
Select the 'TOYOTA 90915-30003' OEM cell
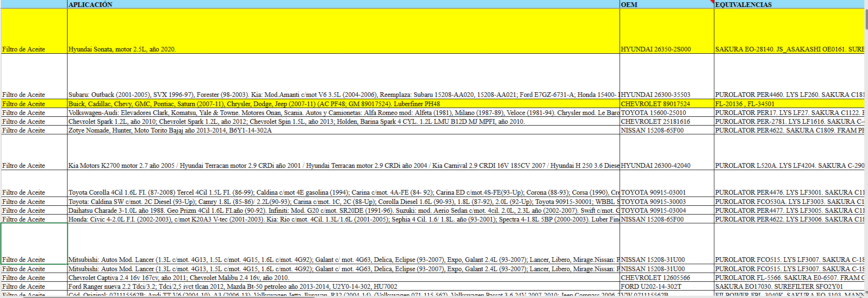coord(667,202)
